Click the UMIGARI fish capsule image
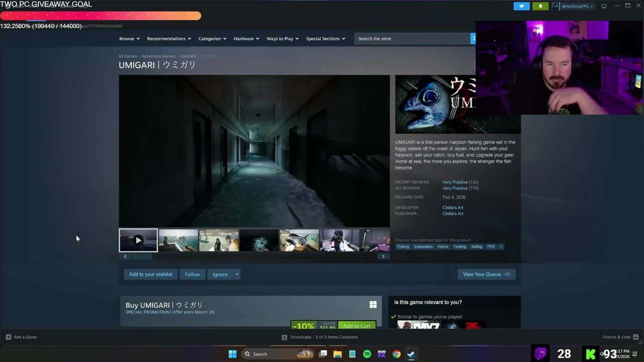644x362 pixels. (435, 104)
